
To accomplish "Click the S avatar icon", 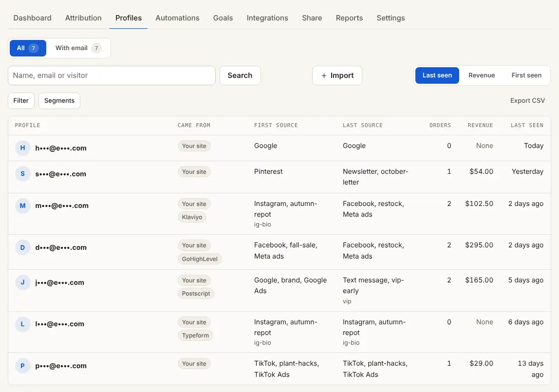I will (22, 173).
